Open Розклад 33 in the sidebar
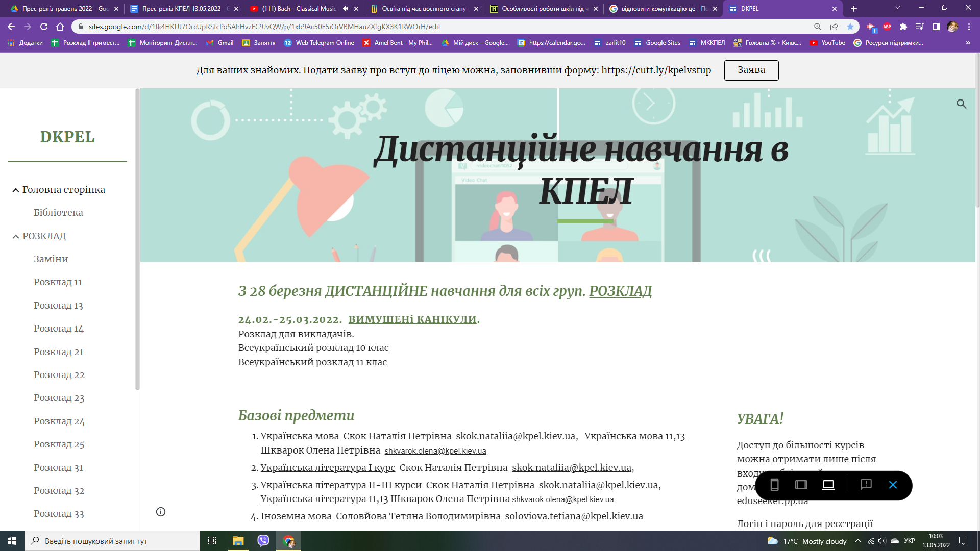 59,514
